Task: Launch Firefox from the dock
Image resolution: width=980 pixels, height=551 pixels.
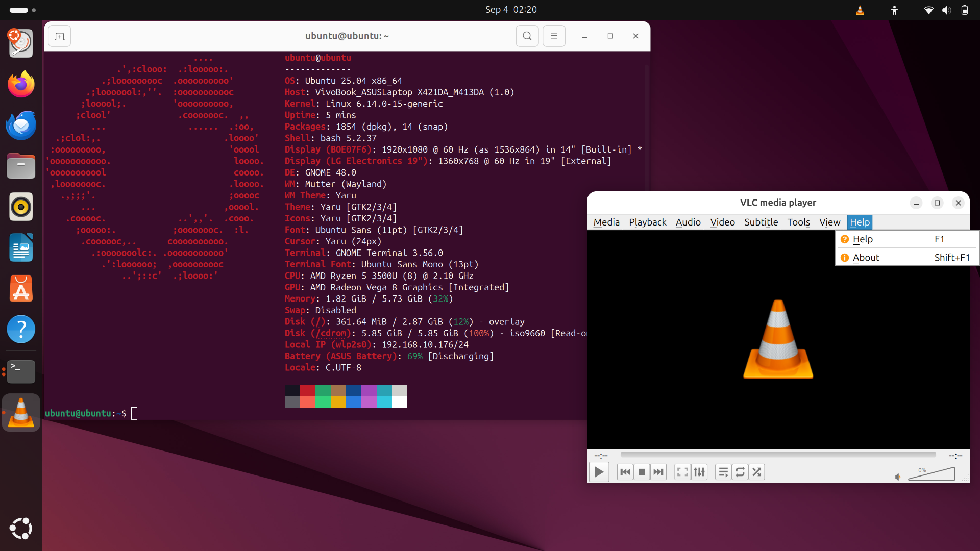Action: [21, 84]
